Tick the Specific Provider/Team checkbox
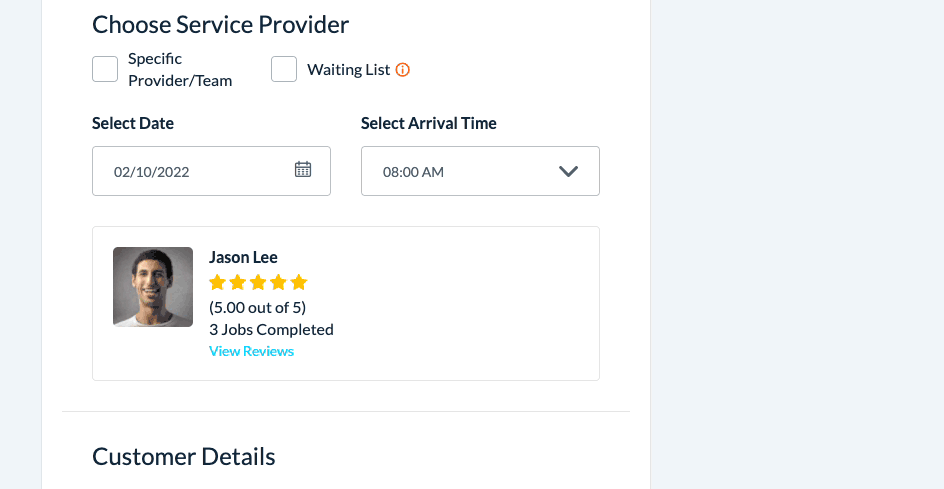Image resolution: width=944 pixels, height=489 pixels. tap(105, 69)
